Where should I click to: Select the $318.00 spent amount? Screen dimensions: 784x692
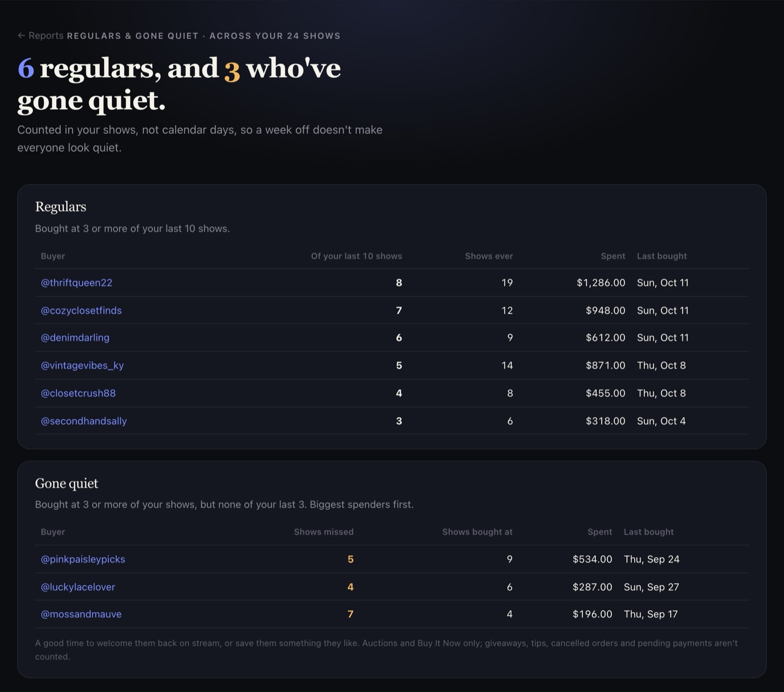click(x=606, y=421)
